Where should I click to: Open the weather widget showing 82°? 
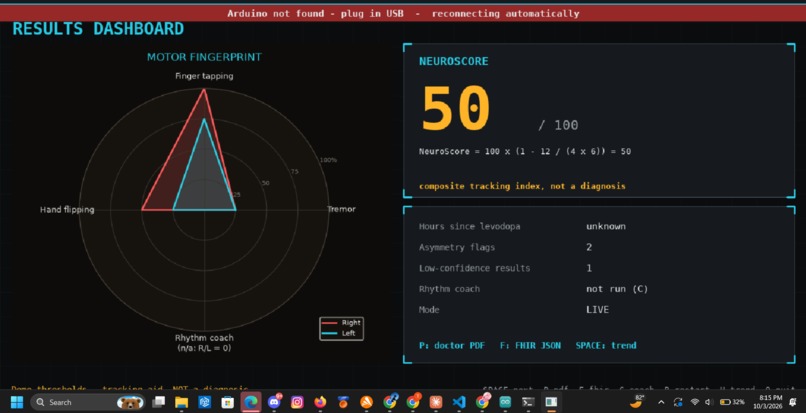click(637, 402)
